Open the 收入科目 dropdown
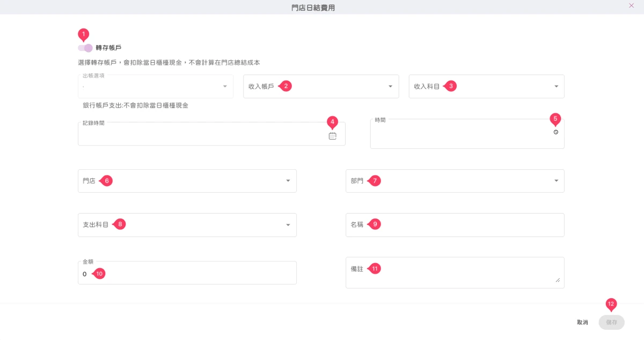 point(486,86)
